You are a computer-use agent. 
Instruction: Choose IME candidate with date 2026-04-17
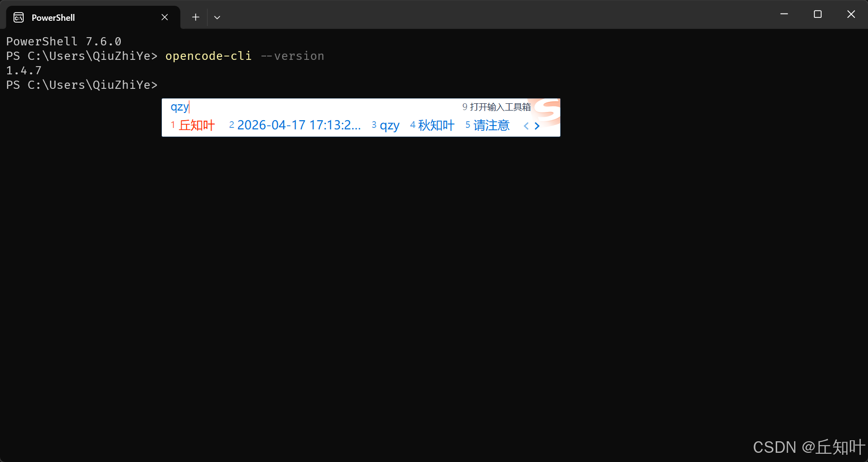tap(295, 126)
